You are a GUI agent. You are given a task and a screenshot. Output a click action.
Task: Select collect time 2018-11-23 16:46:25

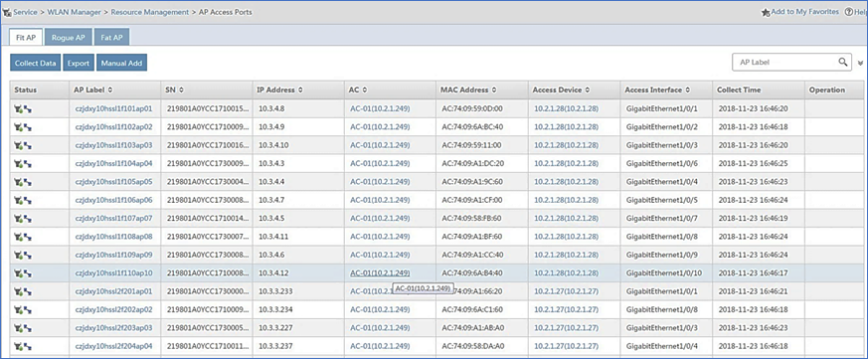(x=754, y=164)
